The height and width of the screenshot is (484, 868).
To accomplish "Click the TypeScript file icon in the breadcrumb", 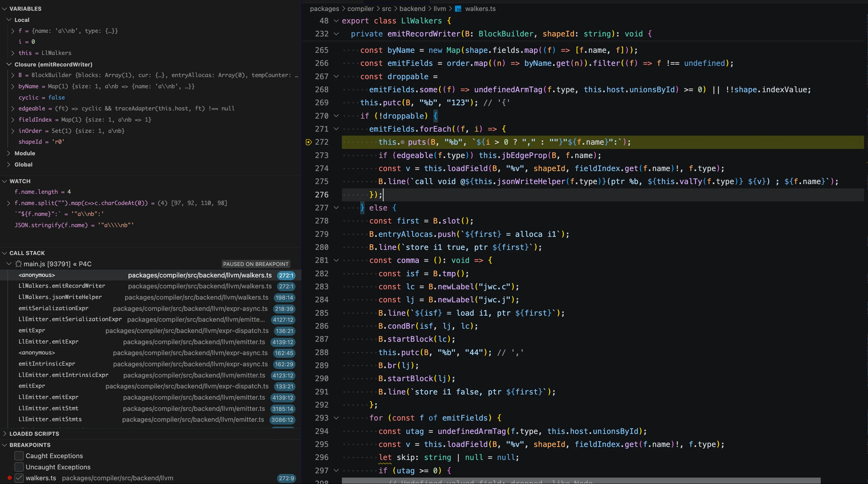I will (458, 9).
